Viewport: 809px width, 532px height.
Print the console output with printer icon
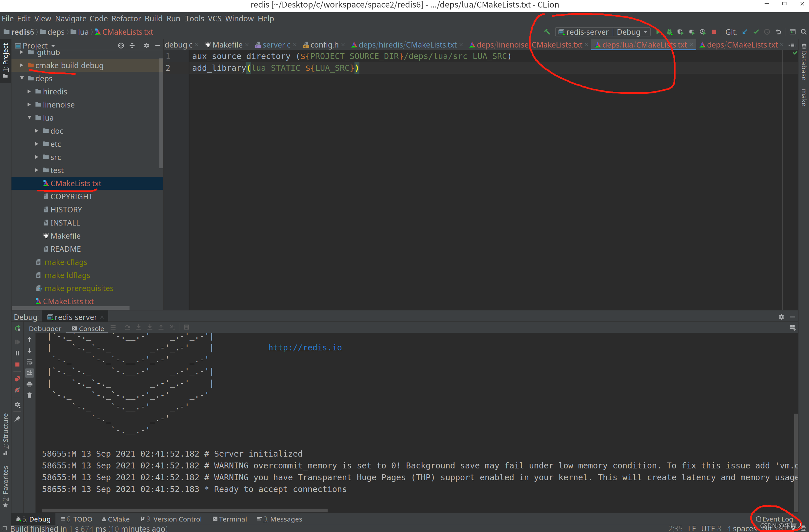click(30, 384)
